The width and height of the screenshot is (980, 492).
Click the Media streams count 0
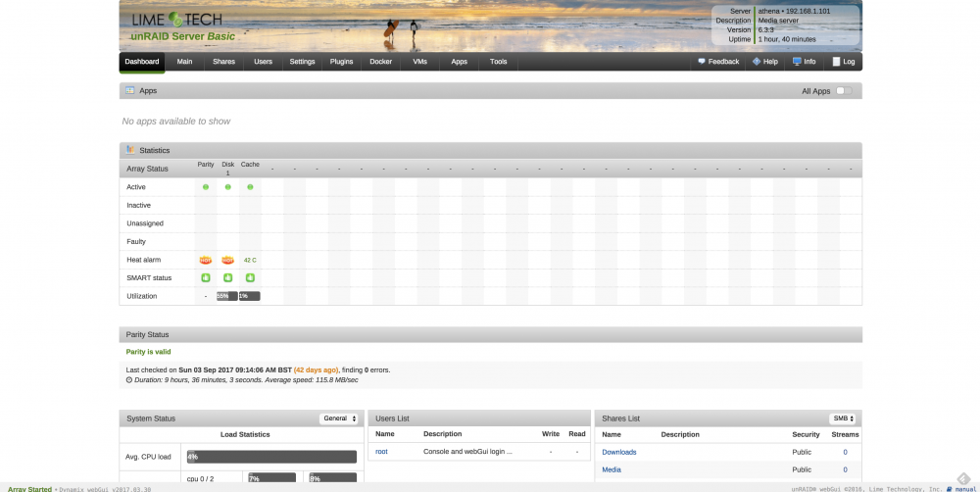845,469
